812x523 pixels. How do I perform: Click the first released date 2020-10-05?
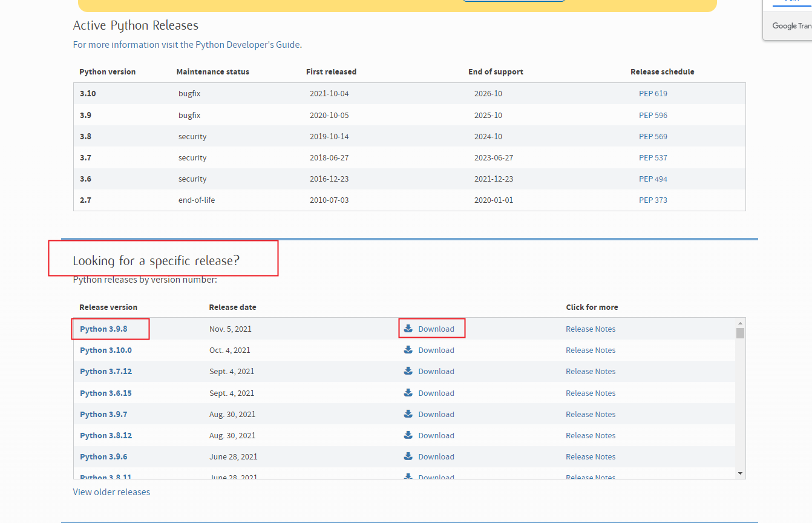point(329,116)
